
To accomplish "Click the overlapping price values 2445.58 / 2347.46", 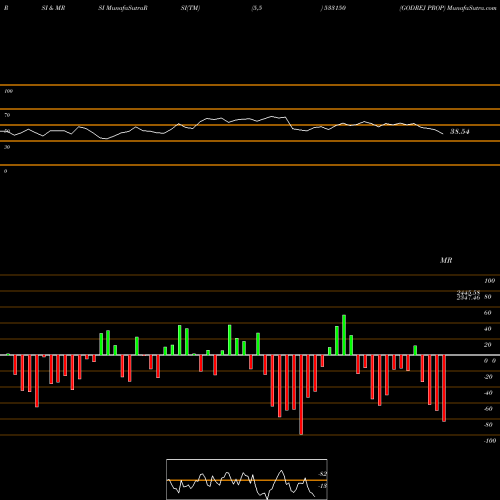I will pos(468,295).
